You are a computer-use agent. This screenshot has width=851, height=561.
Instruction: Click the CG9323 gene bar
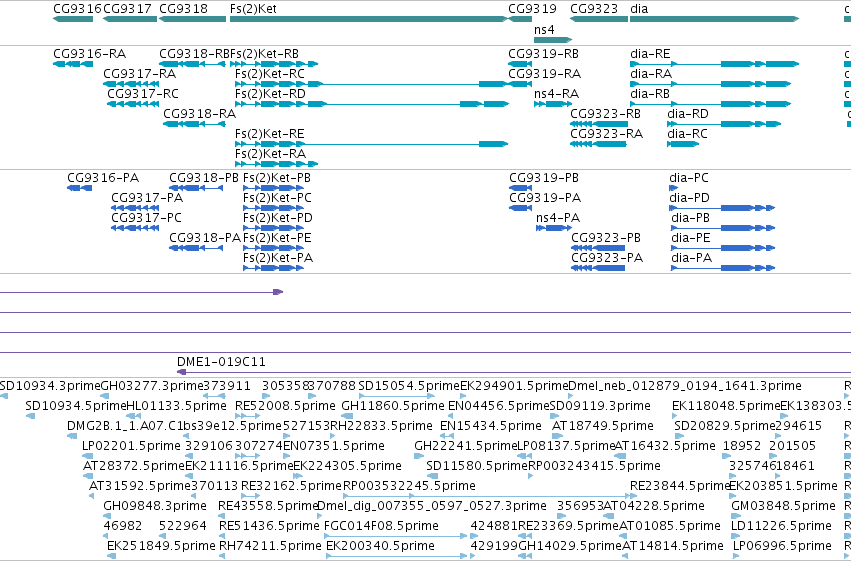[599, 19]
